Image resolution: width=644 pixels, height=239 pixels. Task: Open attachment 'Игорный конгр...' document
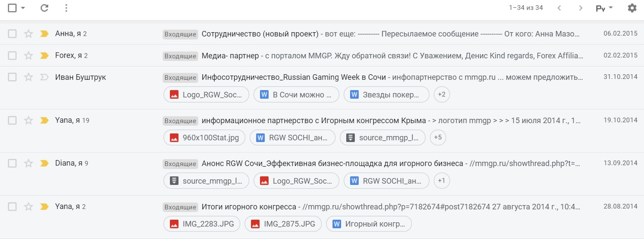(x=369, y=224)
